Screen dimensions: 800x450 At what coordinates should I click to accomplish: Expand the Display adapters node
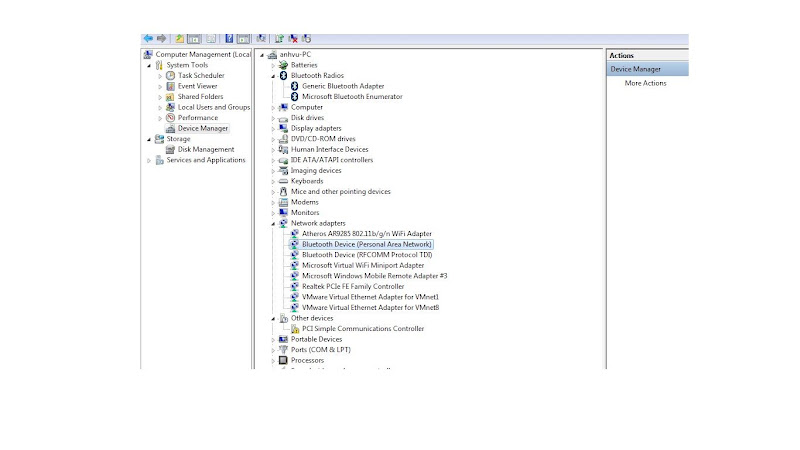click(273, 128)
